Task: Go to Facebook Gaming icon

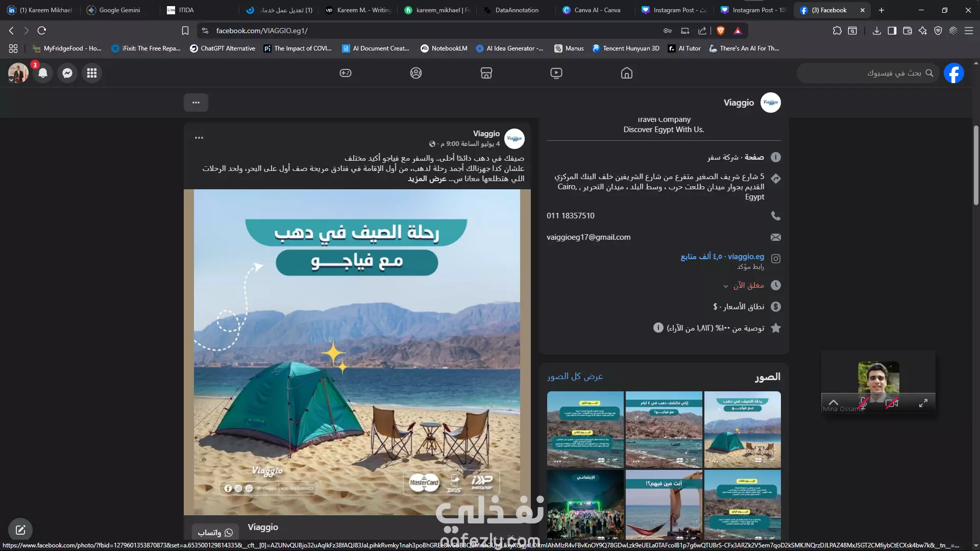Action: pyautogui.click(x=346, y=73)
